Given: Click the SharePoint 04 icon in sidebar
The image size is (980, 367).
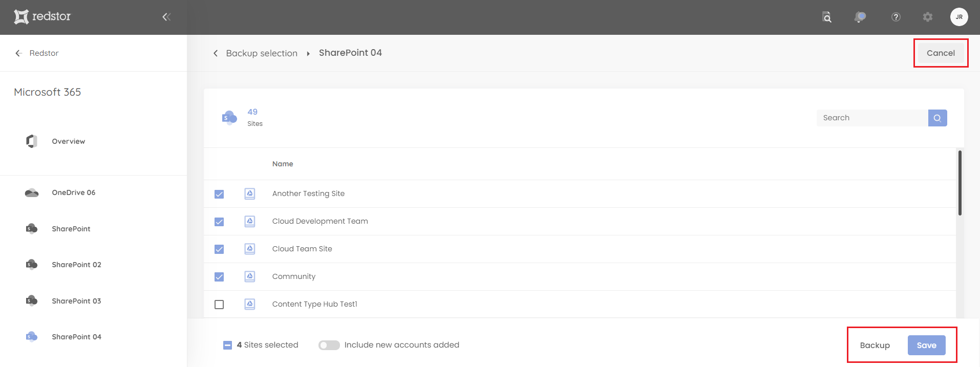Looking at the screenshot, I should (32, 337).
